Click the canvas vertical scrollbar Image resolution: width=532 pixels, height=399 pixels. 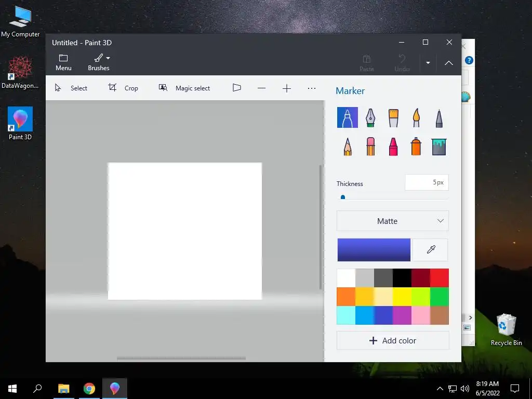coord(321,227)
